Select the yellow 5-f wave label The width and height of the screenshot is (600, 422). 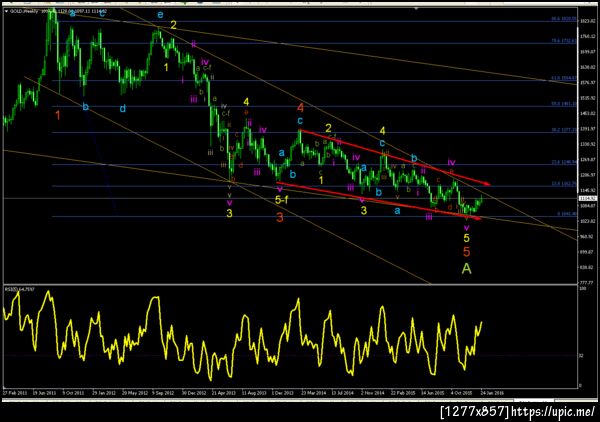click(282, 199)
